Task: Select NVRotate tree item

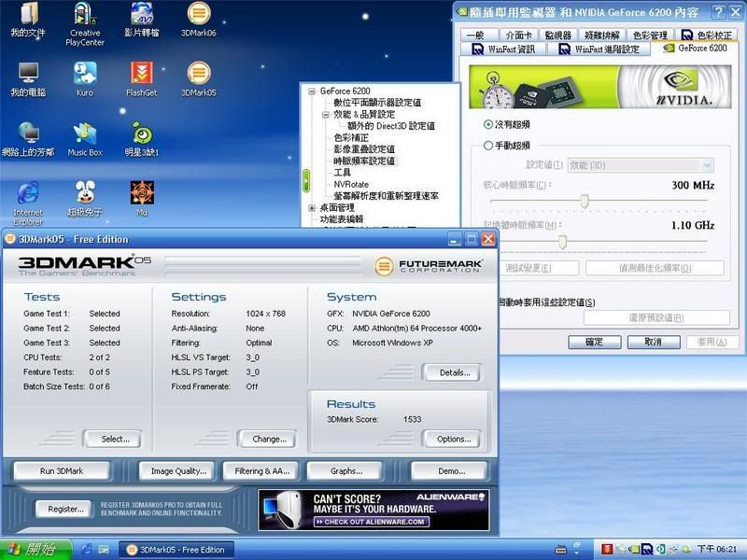Action: (351, 184)
